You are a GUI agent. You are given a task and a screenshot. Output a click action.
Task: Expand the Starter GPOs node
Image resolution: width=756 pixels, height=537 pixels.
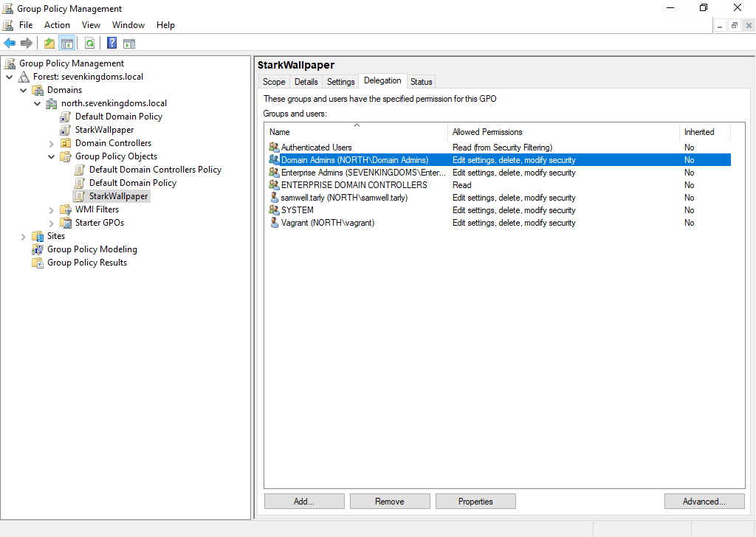tap(52, 223)
